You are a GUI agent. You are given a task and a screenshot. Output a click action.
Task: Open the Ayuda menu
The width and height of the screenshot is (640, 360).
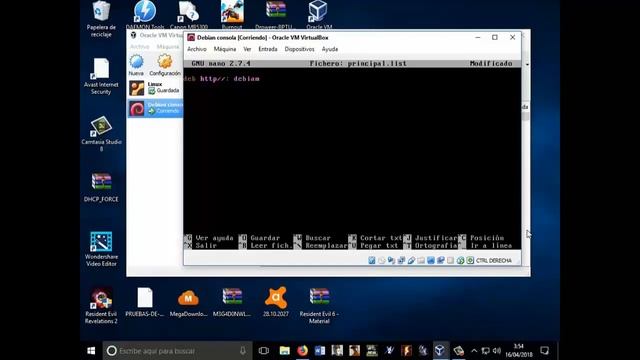(x=330, y=49)
